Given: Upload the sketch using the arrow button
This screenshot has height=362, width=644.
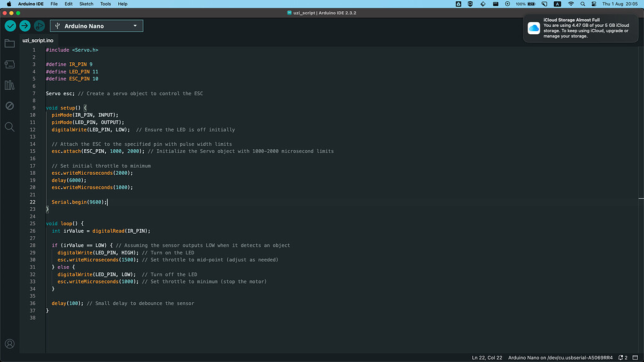Looking at the screenshot, I should pyautogui.click(x=24, y=26).
